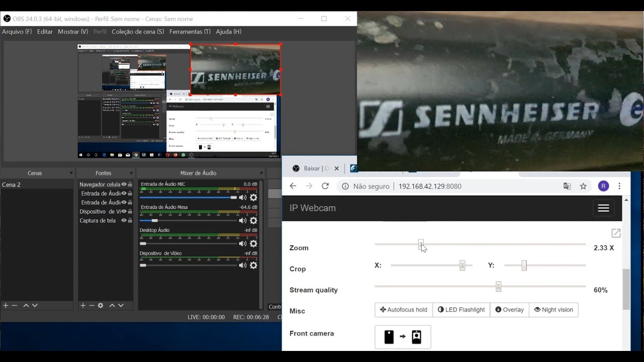Click the Chrome page vertical scrollbar
This screenshot has height=362, width=644.
(626, 289)
